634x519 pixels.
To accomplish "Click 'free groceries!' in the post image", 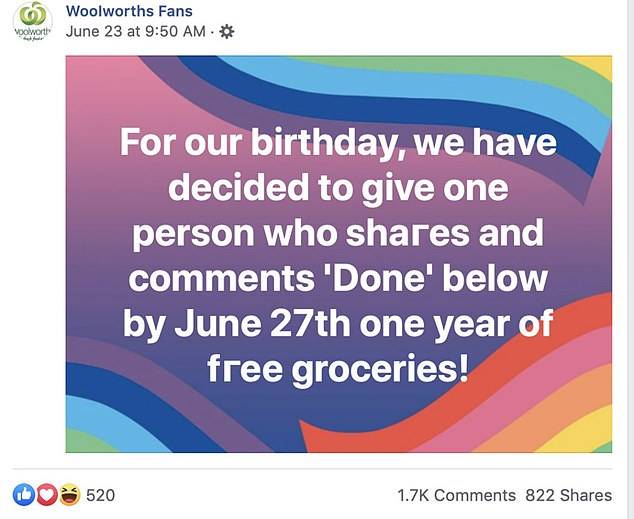I will tap(339, 370).
